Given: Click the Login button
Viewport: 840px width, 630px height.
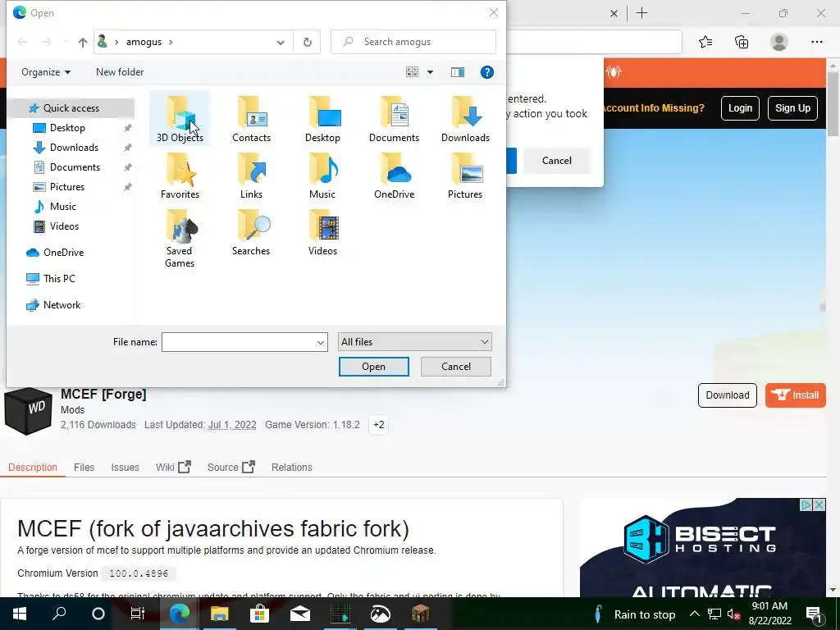Looking at the screenshot, I should (x=741, y=108).
